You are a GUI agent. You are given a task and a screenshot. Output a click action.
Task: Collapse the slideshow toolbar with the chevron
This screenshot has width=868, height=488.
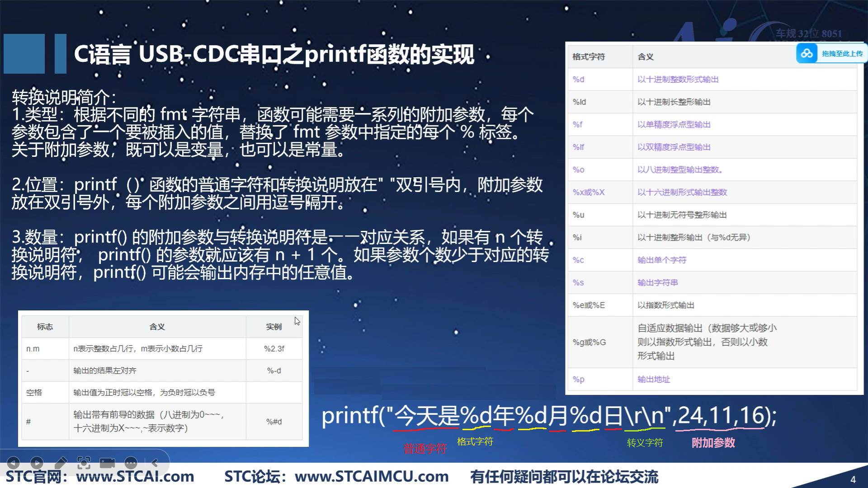pyautogui.click(x=155, y=463)
